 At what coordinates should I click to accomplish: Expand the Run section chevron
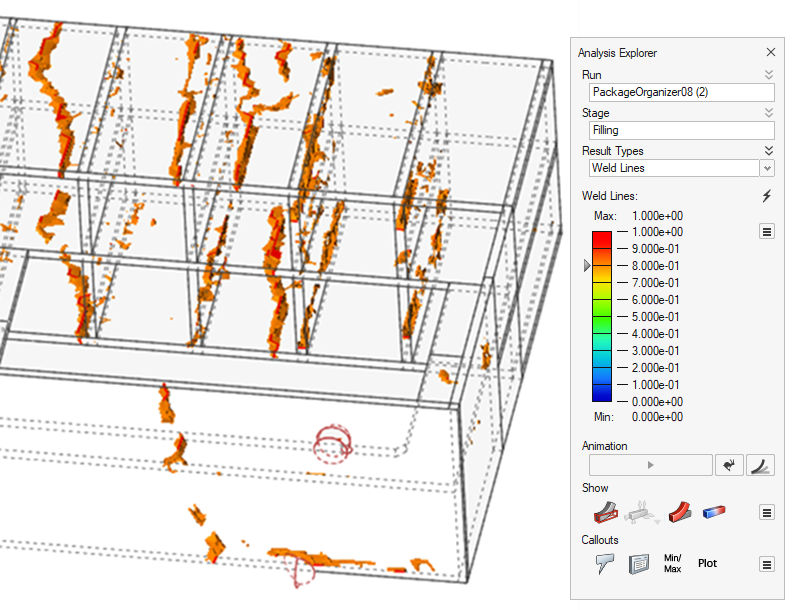click(768, 75)
